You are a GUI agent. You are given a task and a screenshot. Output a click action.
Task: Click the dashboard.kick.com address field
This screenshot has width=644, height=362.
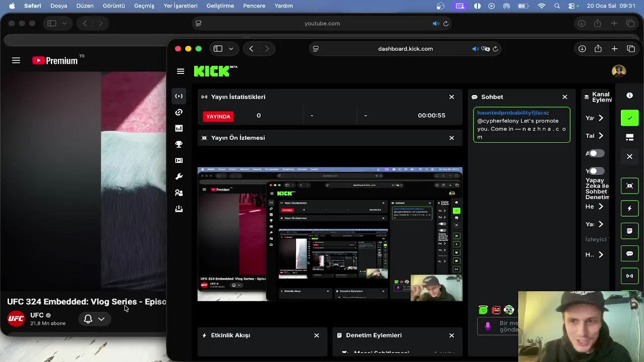pyautogui.click(x=405, y=49)
